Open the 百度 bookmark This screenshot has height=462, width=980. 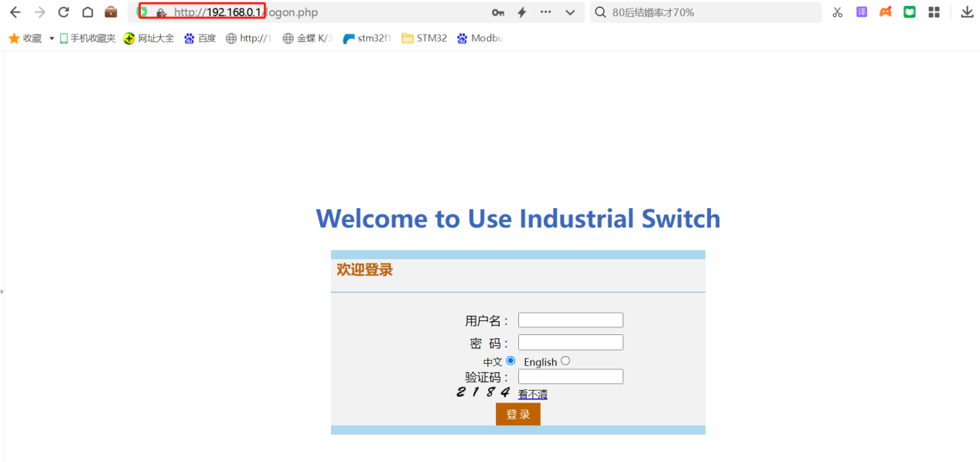click(x=200, y=38)
